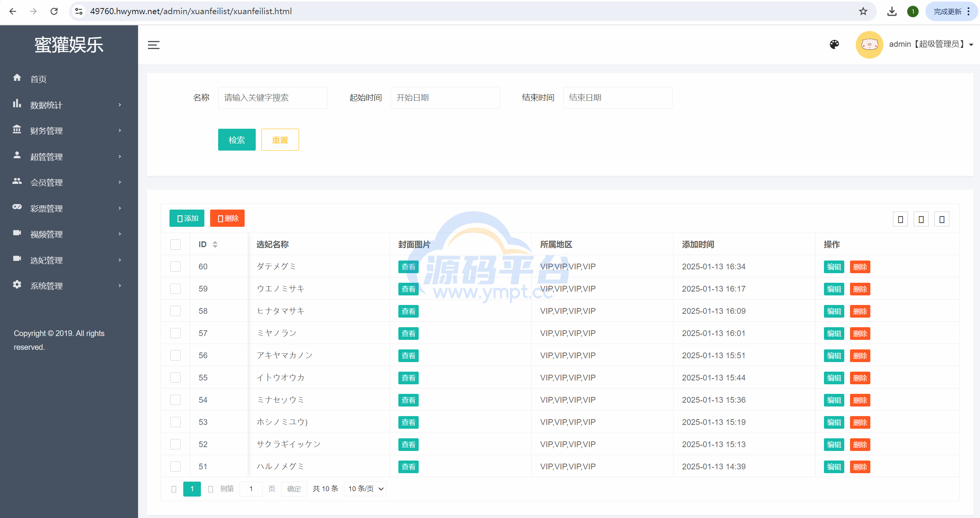This screenshot has height=518, width=980.
Task: Open 系统管理 menu item
Action: pyautogui.click(x=46, y=286)
